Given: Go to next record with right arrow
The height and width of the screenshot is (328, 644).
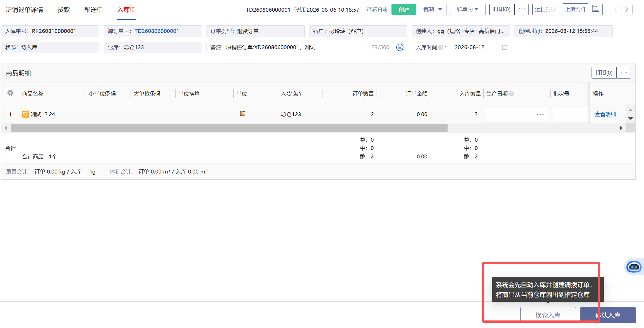Looking at the screenshot, I should [627, 9].
